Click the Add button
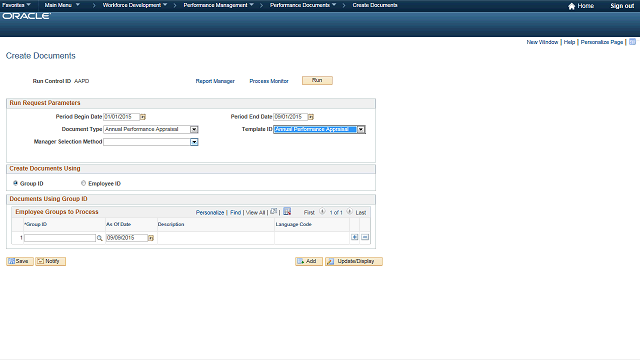 (x=309, y=261)
